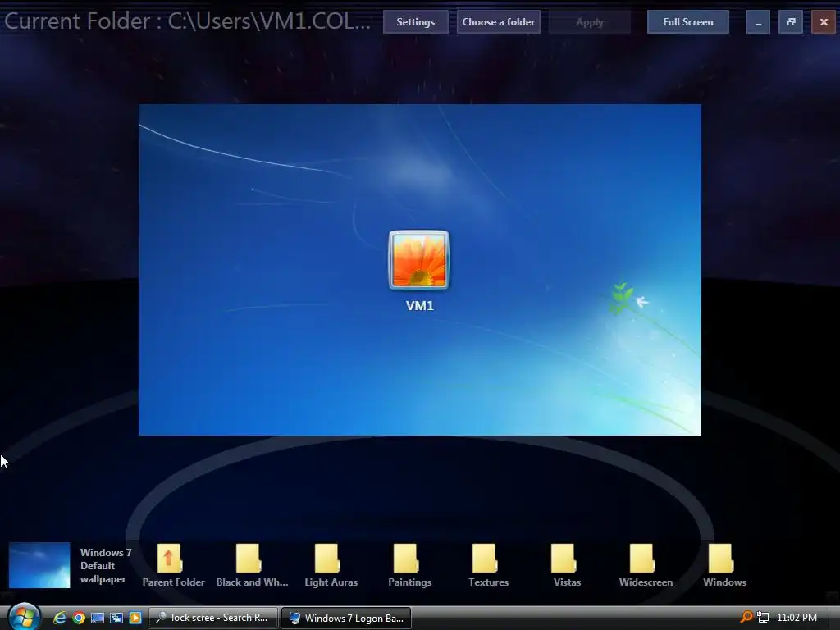Screen dimensions: 840x630
Task: Launch Internet Explorer from taskbar
Action: (x=59, y=618)
